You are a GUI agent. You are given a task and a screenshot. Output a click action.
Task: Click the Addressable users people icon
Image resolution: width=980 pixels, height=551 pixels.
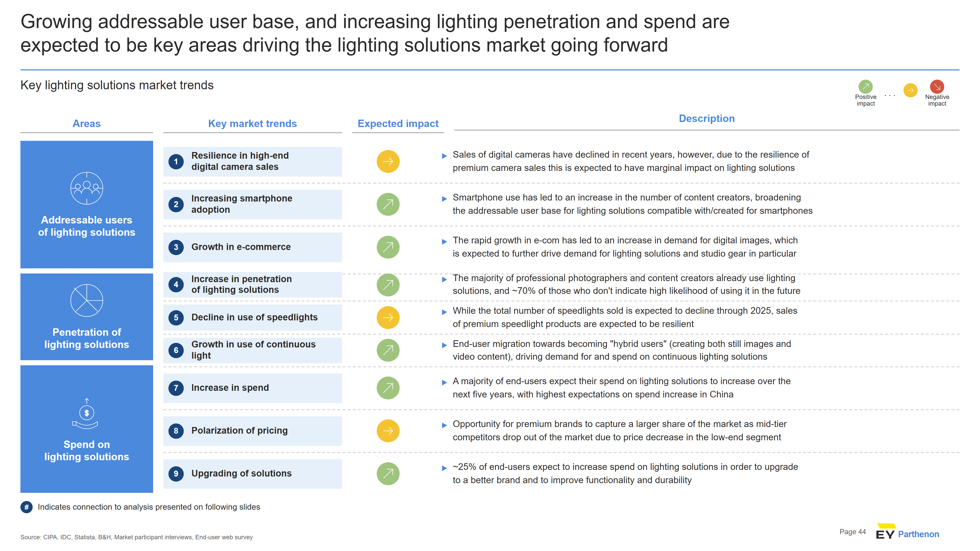87,188
